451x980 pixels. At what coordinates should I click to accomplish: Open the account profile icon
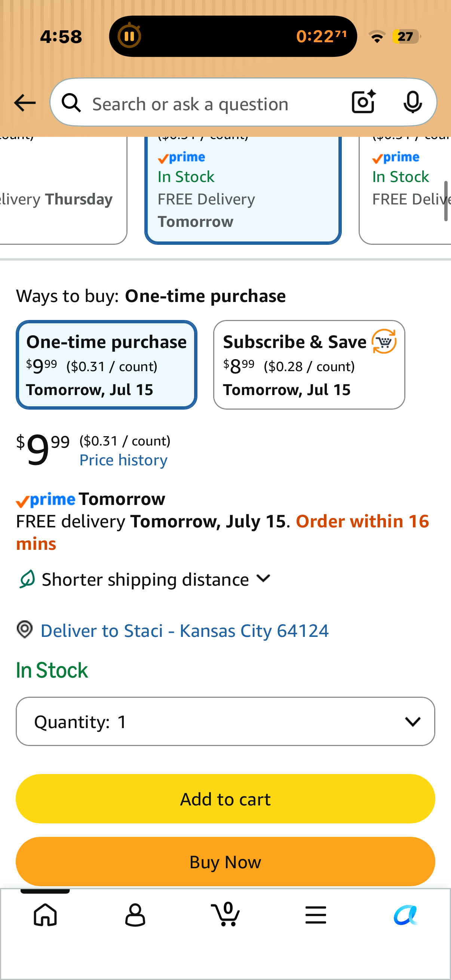[x=135, y=915]
